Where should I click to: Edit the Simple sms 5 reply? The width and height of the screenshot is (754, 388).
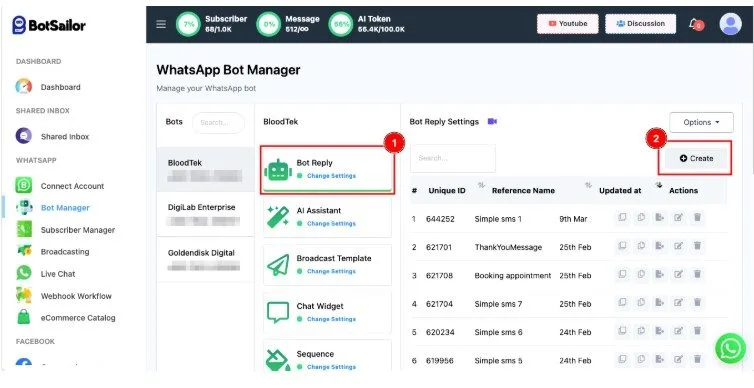pos(678,360)
